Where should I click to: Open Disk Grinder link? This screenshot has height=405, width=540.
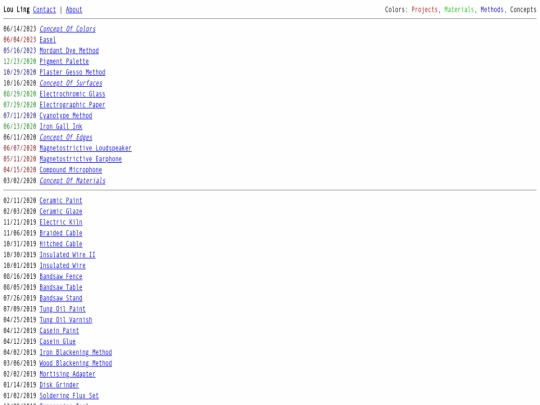point(59,385)
